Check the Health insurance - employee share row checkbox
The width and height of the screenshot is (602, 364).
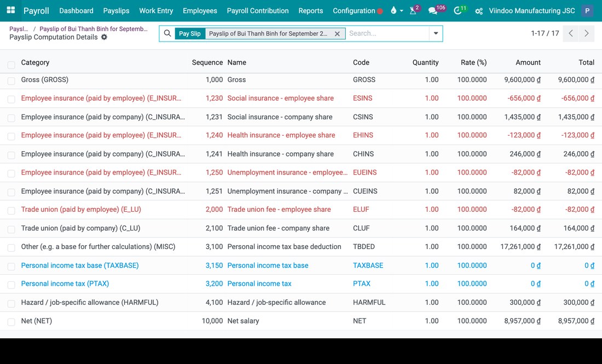pyautogui.click(x=11, y=136)
